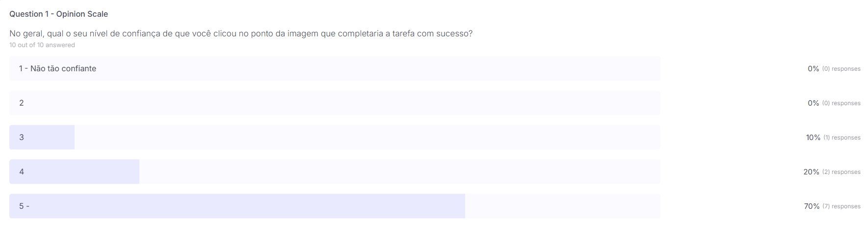Click the "10 out of 10 answered" text
868x226 pixels.
(42, 45)
